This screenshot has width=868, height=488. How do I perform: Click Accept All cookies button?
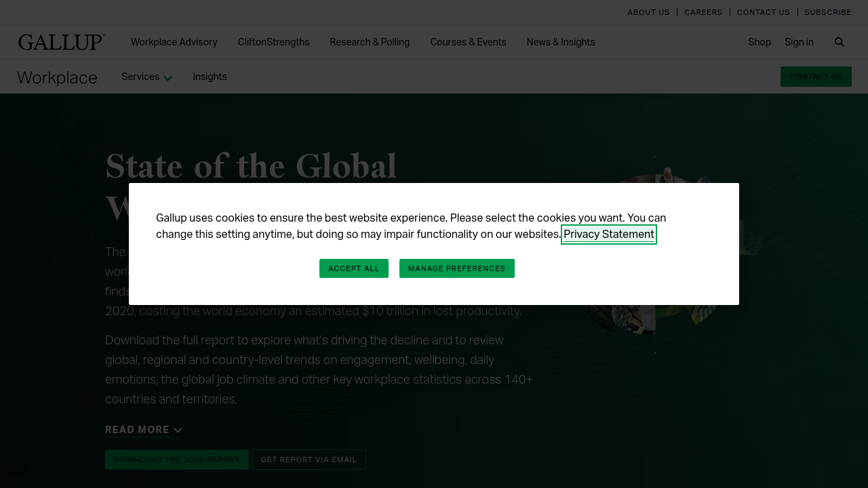click(354, 268)
